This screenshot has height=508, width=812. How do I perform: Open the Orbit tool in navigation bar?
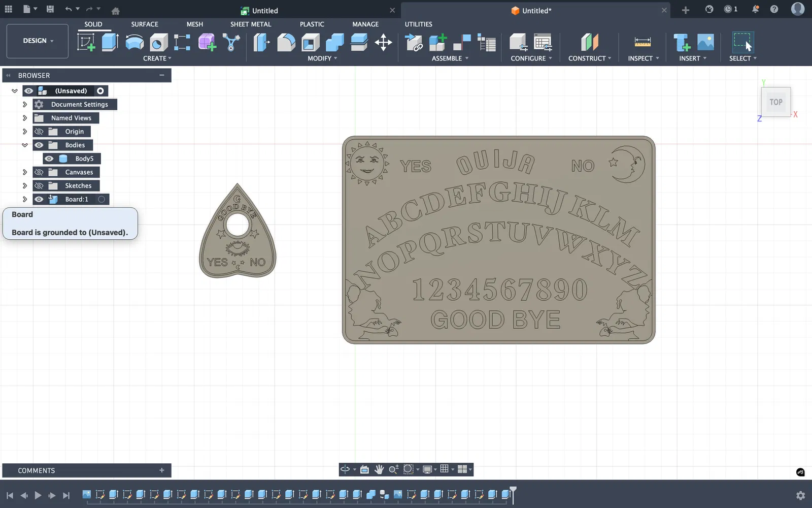tap(345, 469)
